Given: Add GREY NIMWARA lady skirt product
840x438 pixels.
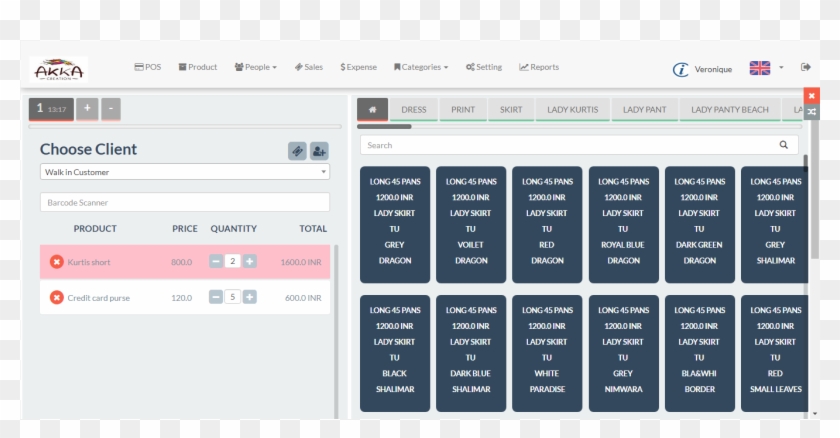Looking at the screenshot, I should [x=624, y=353].
